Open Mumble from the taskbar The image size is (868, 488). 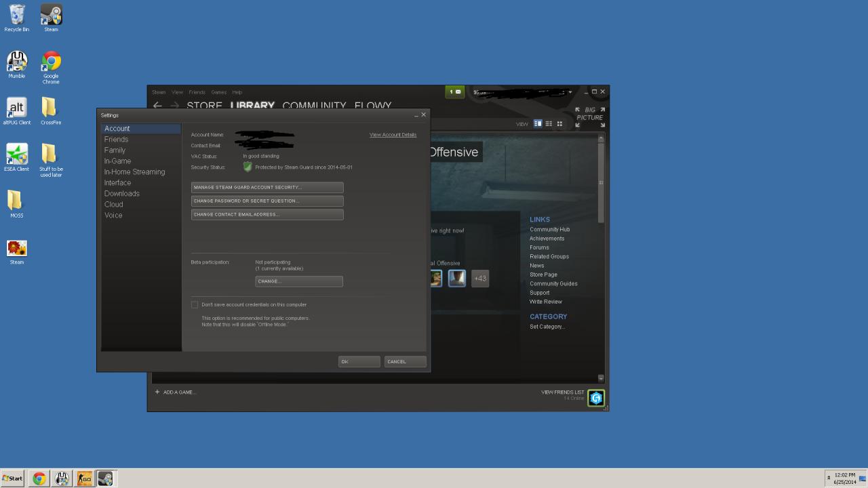(x=61, y=479)
